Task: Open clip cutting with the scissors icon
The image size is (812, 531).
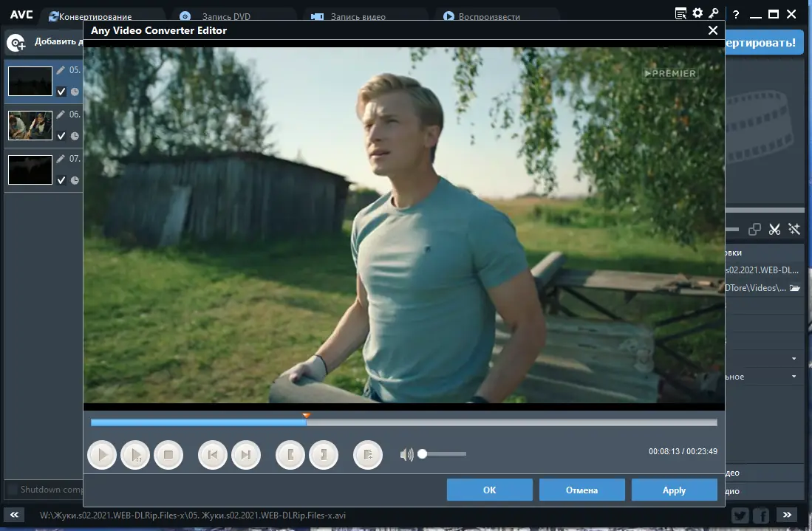Action: (x=774, y=229)
